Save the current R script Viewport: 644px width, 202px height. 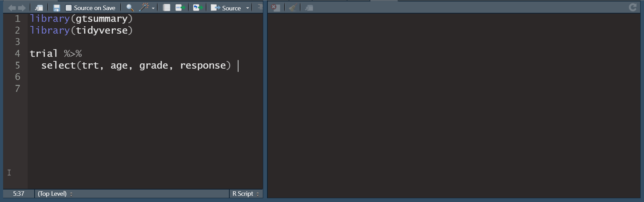57,8
